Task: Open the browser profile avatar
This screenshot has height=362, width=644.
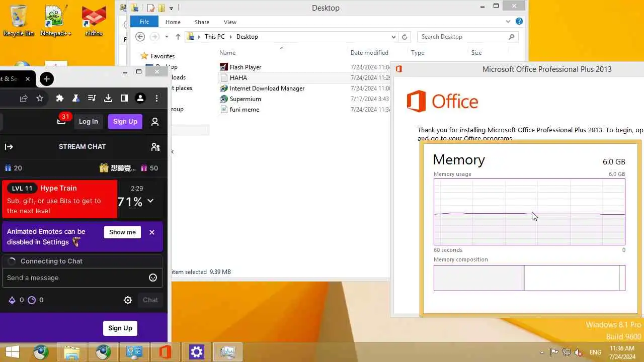Action: point(140,99)
